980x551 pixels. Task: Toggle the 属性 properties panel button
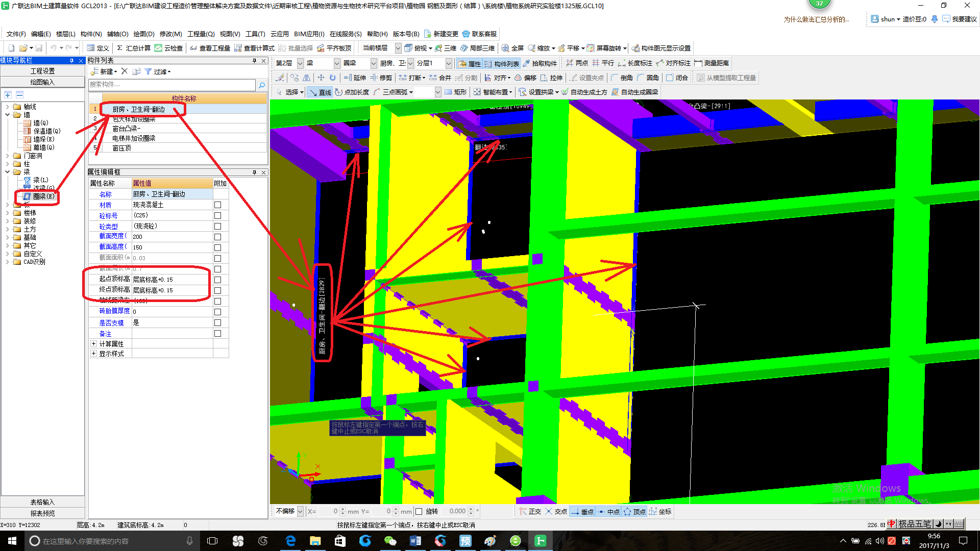(470, 64)
